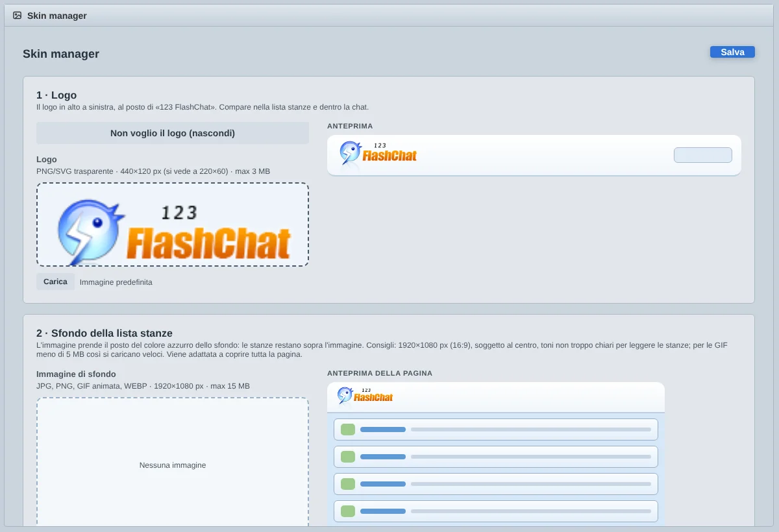
Task: Click the third room's green icon in the preview
Action: [x=348, y=484]
